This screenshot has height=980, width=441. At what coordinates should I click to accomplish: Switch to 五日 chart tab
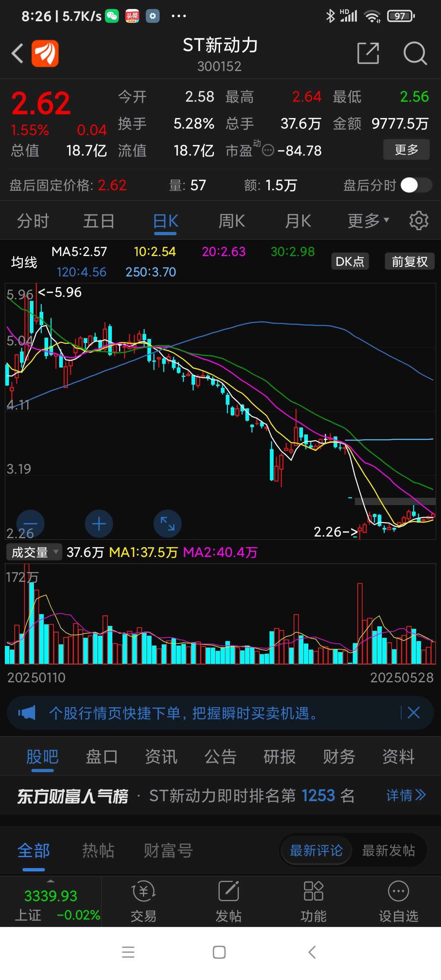(x=99, y=221)
